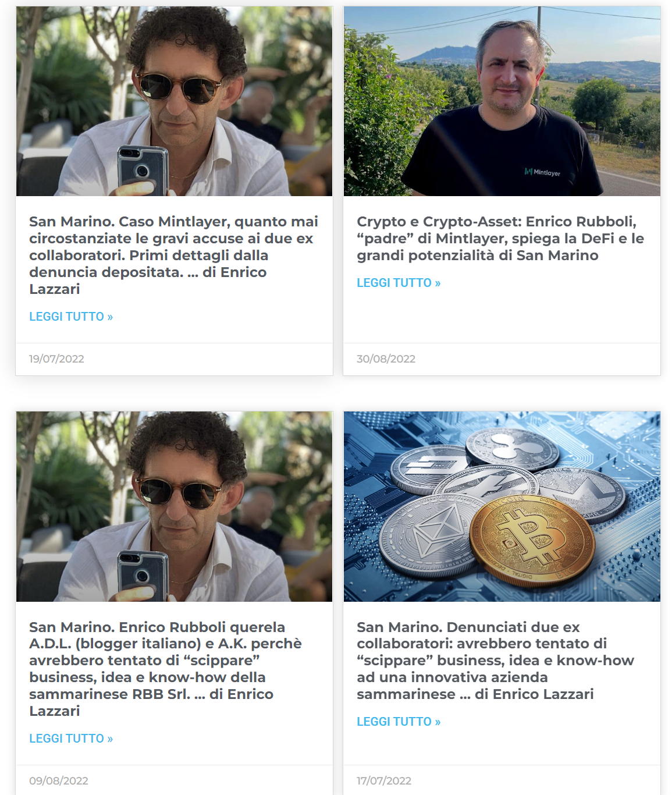Open the photo above the Rubboli querela article

174,506
